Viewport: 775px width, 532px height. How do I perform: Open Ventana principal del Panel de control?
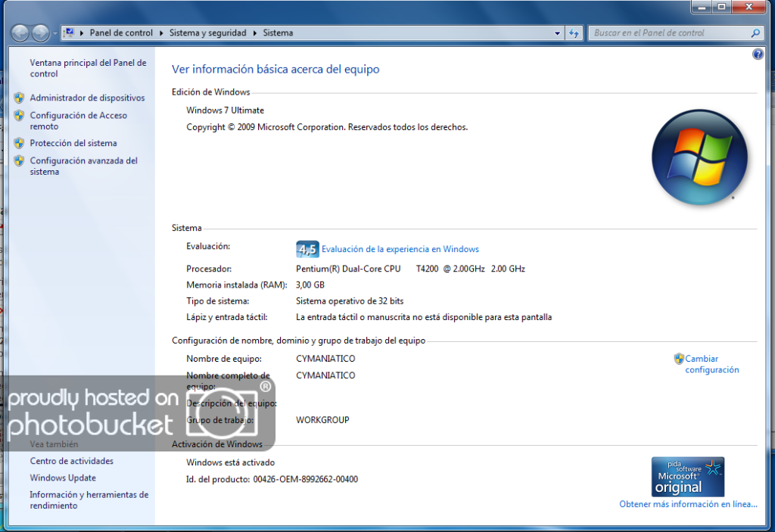pyautogui.click(x=88, y=68)
